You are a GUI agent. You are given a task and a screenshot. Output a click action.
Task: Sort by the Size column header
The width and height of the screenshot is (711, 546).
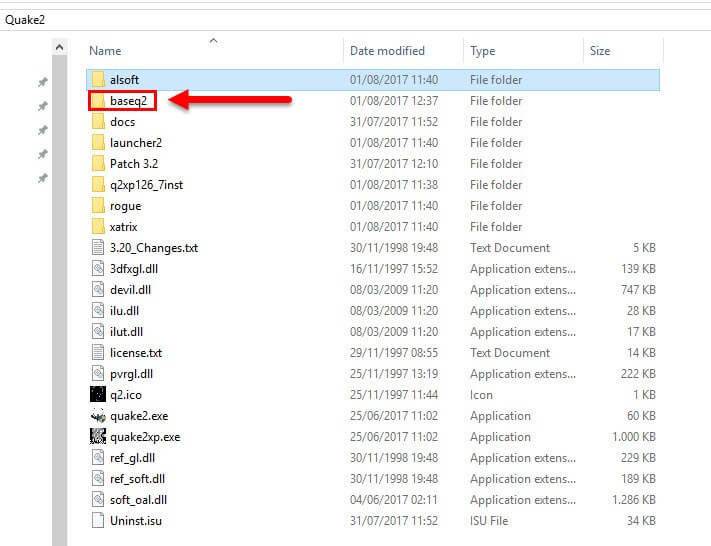(600, 51)
